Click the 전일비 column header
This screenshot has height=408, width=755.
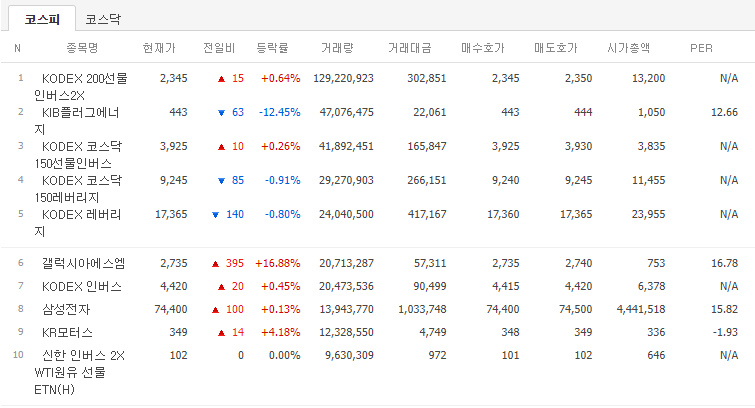click(x=219, y=48)
